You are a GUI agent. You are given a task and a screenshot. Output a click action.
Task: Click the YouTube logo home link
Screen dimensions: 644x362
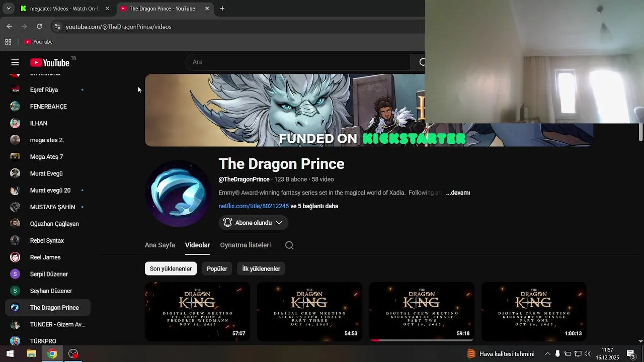coord(49,62)
